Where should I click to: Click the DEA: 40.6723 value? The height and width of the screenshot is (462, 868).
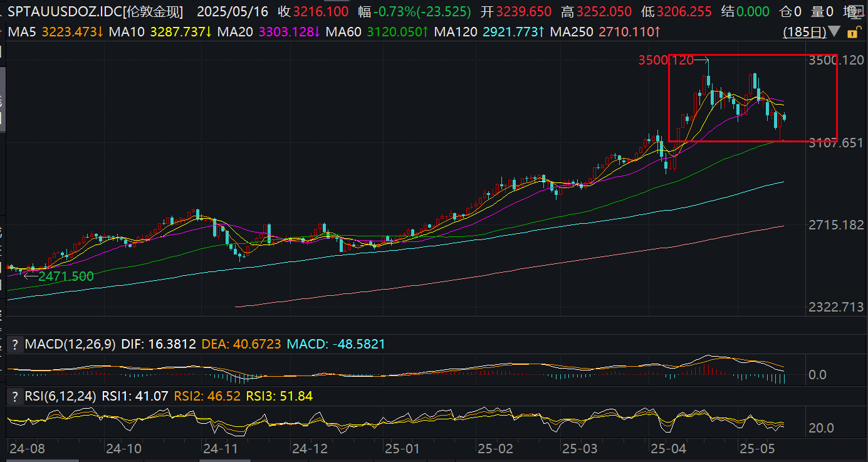(241, 344)
